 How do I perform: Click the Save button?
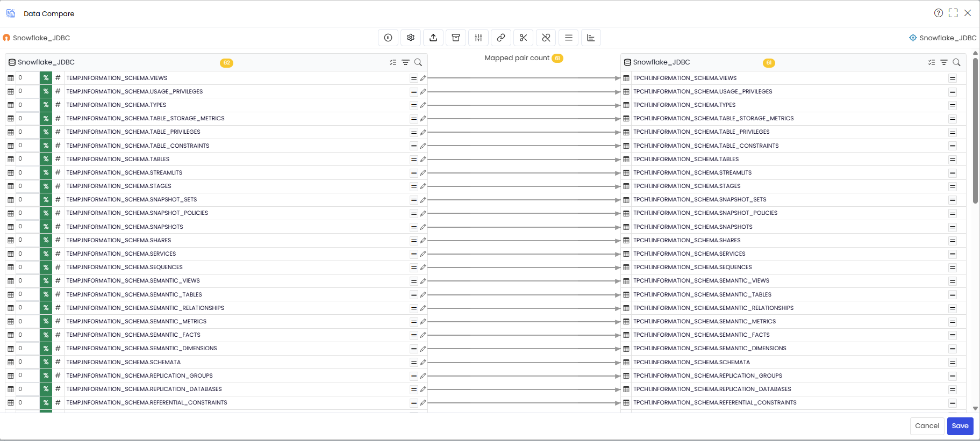960,426
